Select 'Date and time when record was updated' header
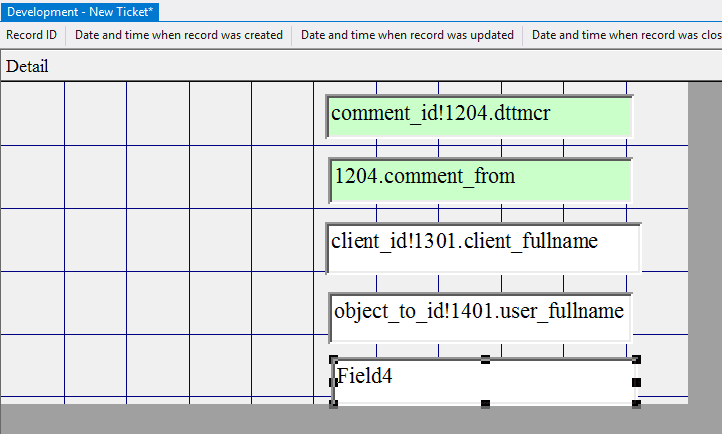The image size is (722, 434). (407, 35)
